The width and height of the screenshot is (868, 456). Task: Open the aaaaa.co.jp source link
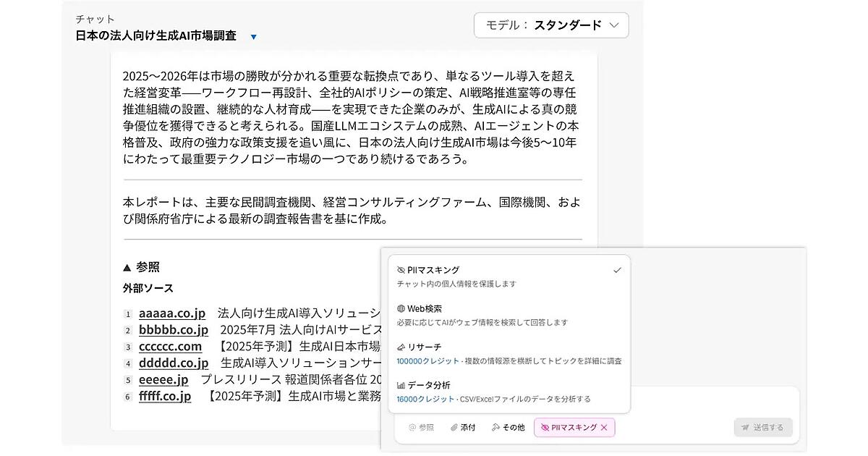pos(172,313)
